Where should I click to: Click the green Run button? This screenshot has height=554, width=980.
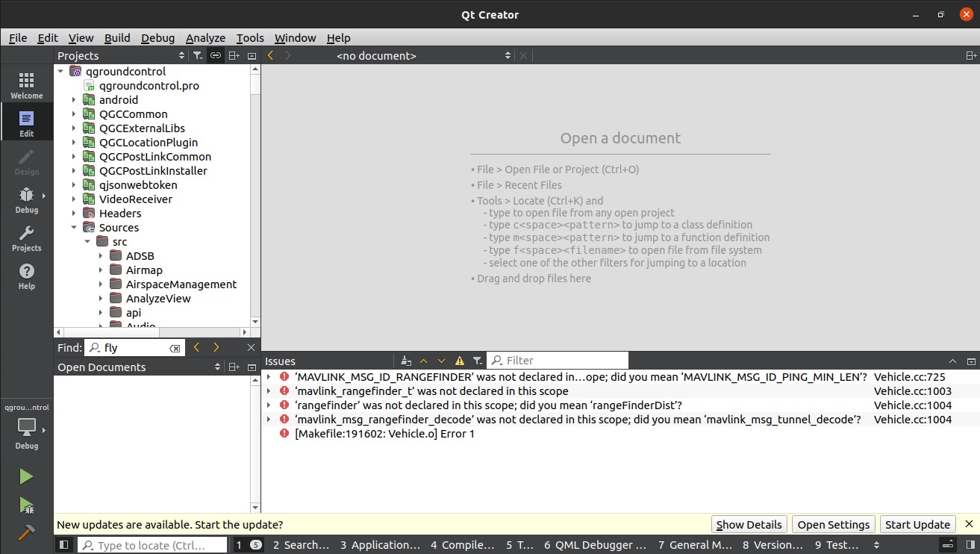(x=26, y=476)
